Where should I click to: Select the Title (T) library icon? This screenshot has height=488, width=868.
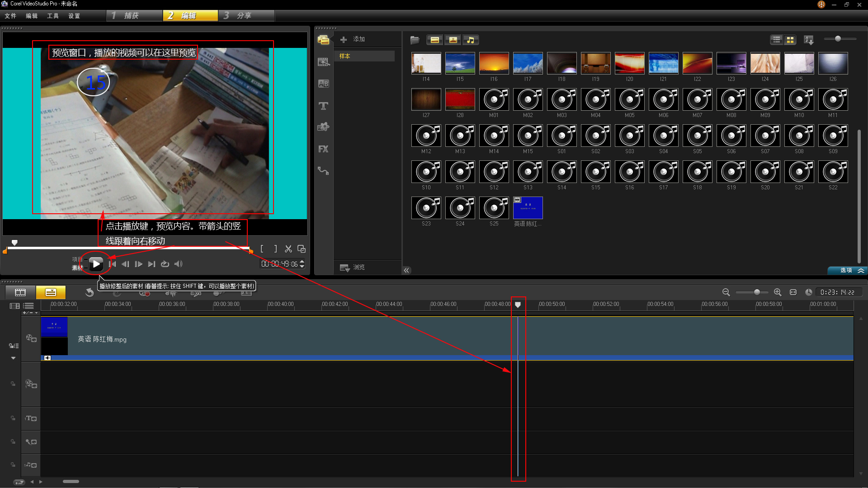pyautogui.click(x=323, y=106)
